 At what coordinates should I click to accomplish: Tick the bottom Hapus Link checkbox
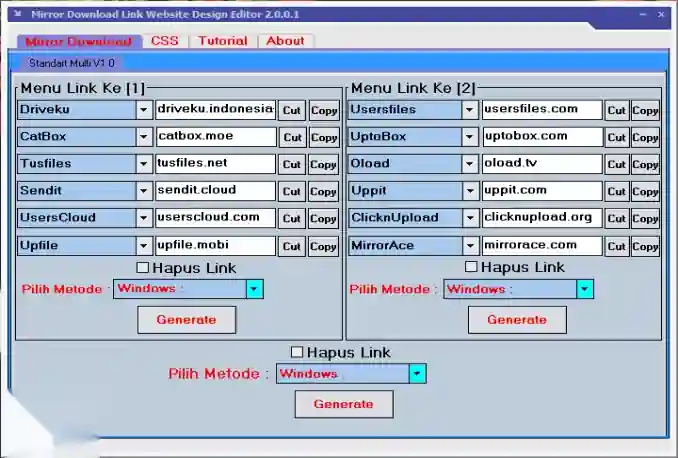pyautogui.click(x=297, y=352)
